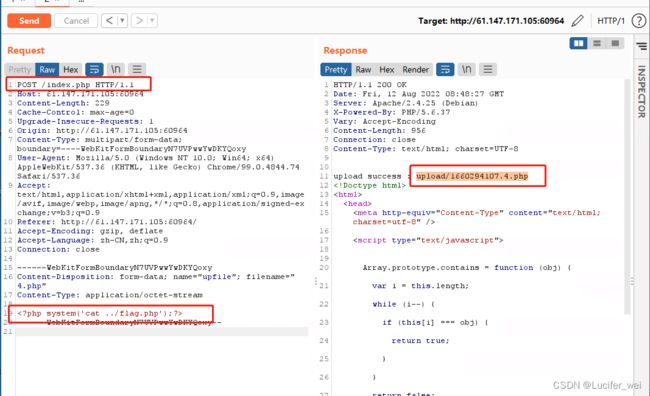Open Response panel hamburger menu
Image resolution: width=650 pixels, height=396 pixels.
488,70
